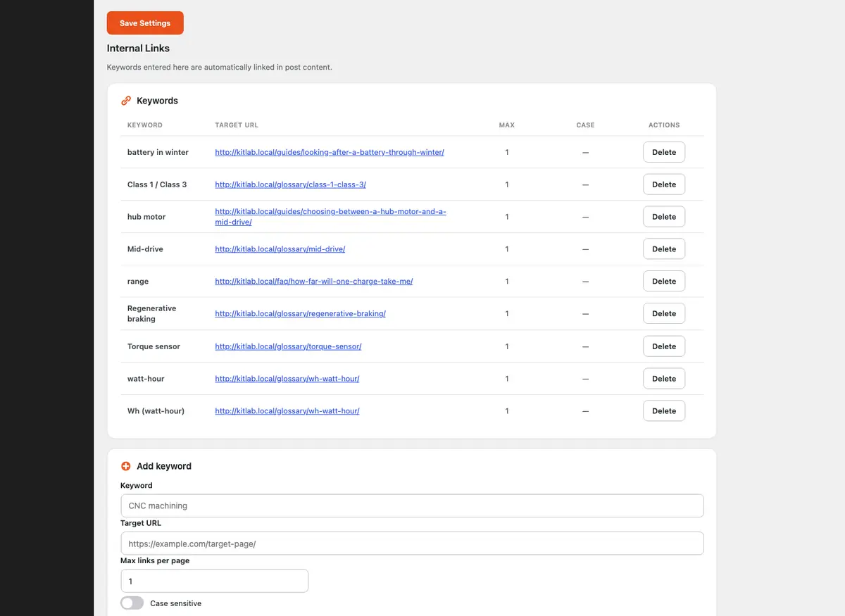Open the looking-after-a-battery-through-winter guide link
Image resolution: width=845 pixels, height=616 pixels.
pyautogui.click(x=330, y=152)
